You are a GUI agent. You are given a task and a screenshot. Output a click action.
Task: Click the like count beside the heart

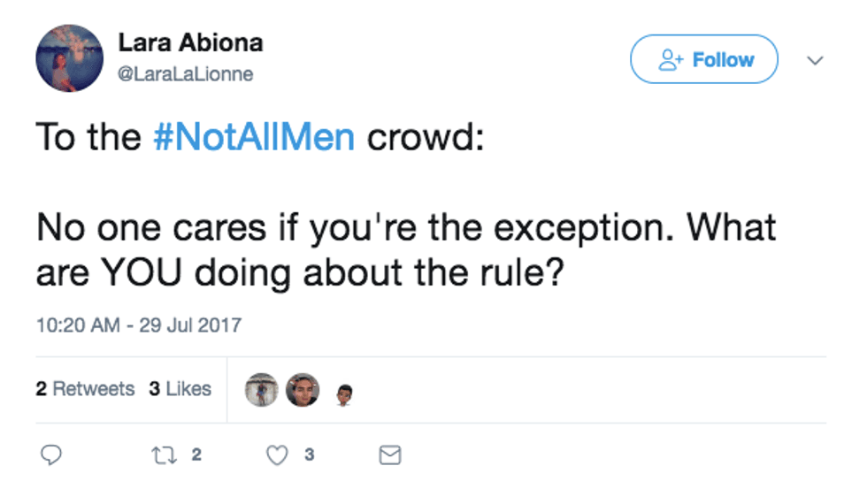tap(309, 455)
